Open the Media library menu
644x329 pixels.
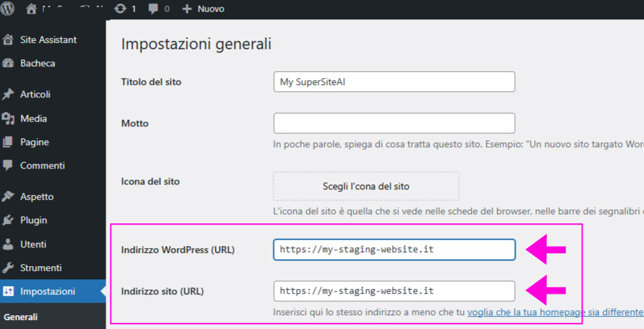click(33, 119)
